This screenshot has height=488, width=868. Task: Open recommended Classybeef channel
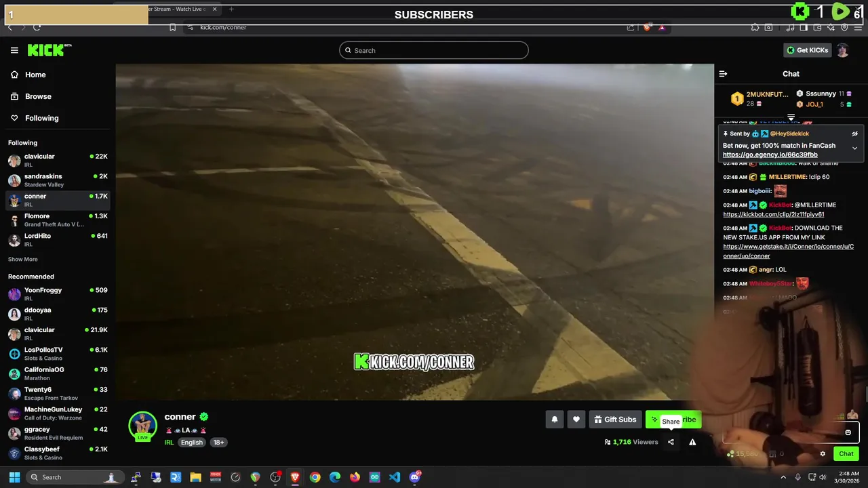58,453
